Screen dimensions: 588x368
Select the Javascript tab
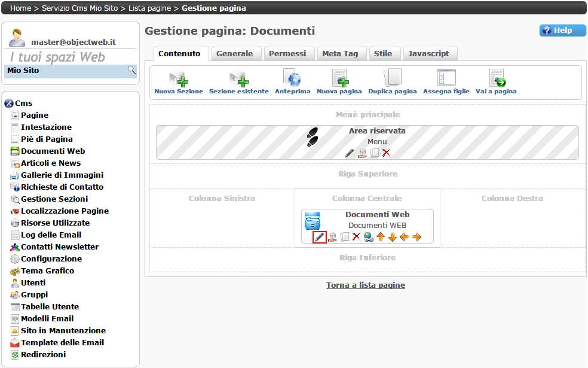coord(428,54)
